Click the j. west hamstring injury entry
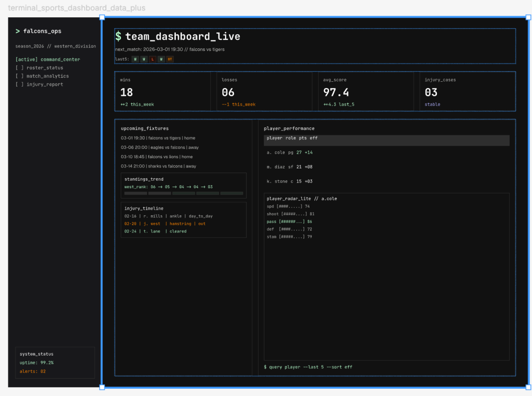Screen dimensions: 532x396 (165, 224)
